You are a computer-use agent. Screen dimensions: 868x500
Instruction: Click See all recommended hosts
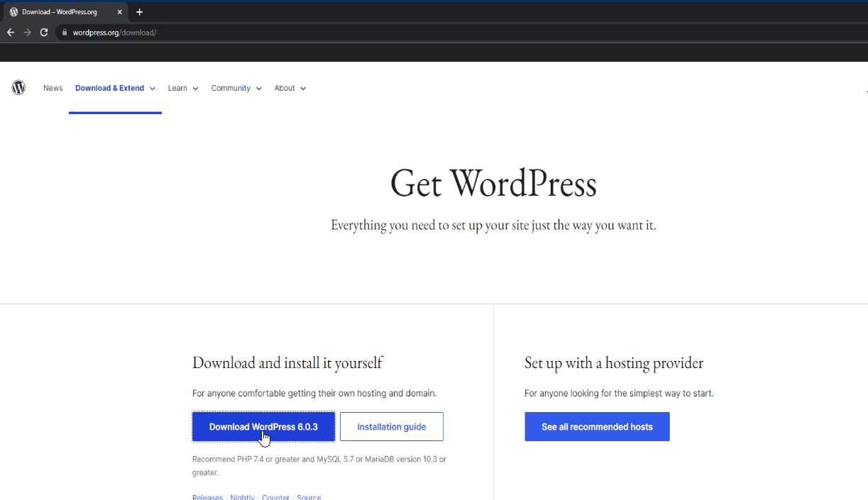(x=597, y=426)
